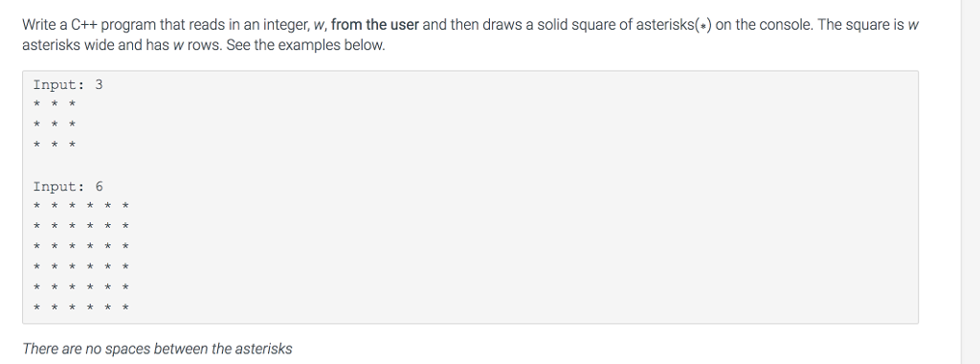Click the "Input: 3" line in code block
Image resolution: width=980 pixels, height=364 pixels.
[x=68, y=84]
